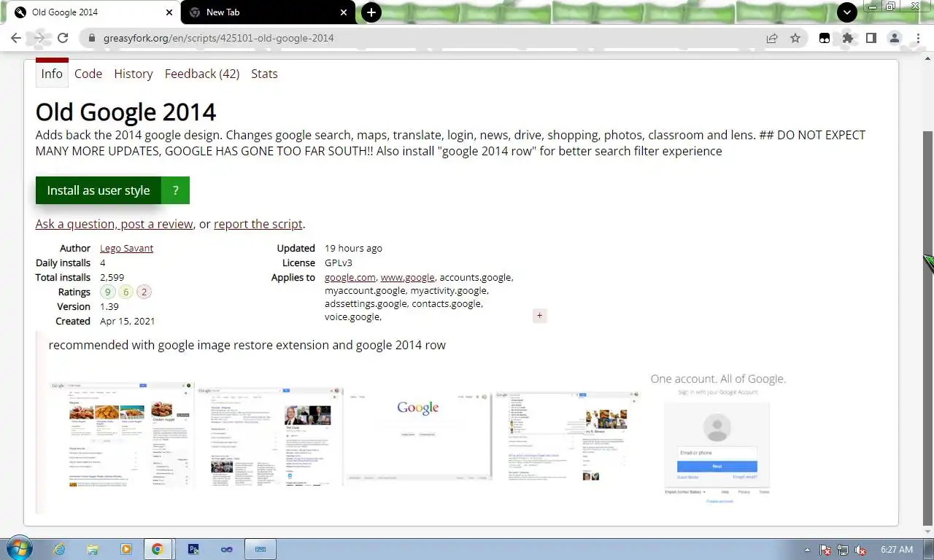The image size is (934, 560).
Task: Expand the Applies to list with plus
Action: pos(540,316)
